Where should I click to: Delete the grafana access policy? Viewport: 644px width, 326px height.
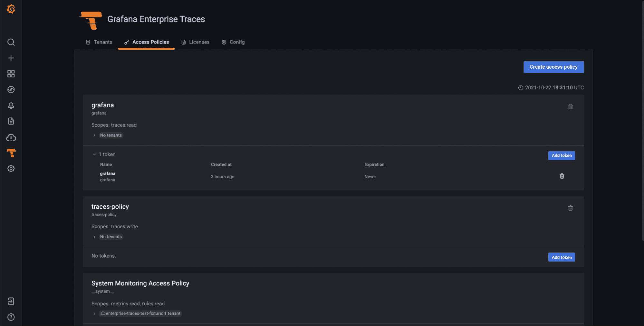(x=570, y=106)
